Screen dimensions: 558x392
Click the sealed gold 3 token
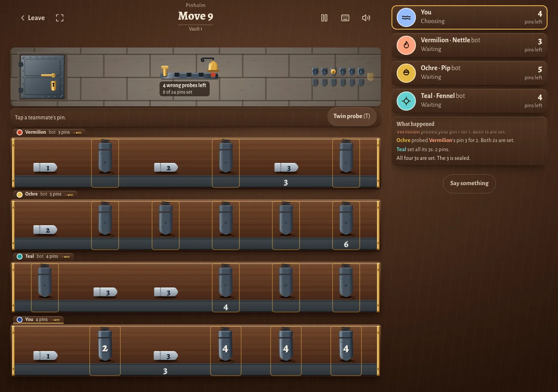click(333, 71)
